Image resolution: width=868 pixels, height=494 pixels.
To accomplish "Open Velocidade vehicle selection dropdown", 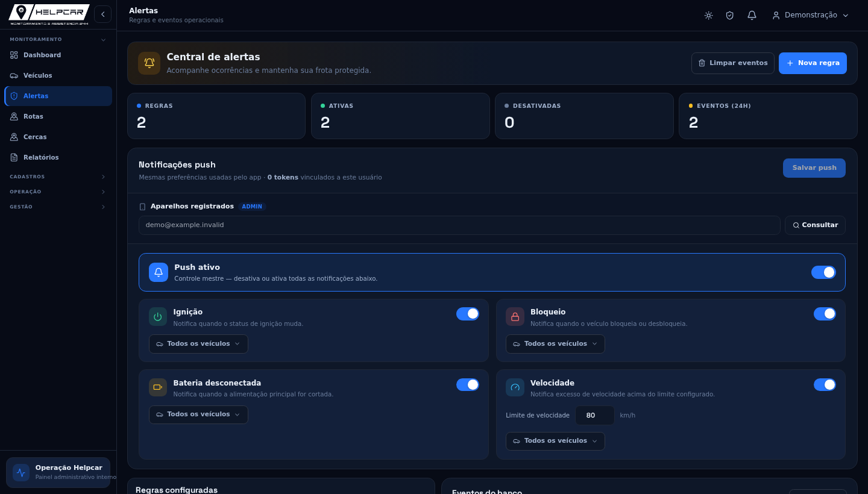I will pyautogui.click(x=555, y=441).
